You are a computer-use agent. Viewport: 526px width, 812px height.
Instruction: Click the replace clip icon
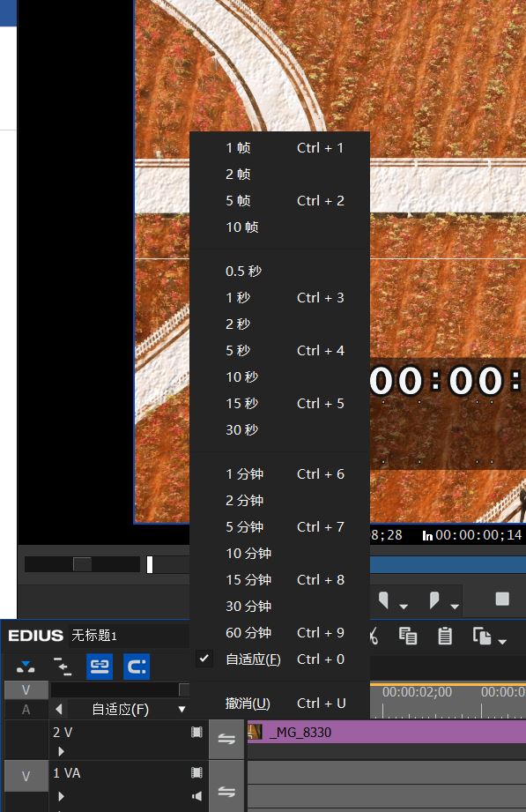[482, 636]
